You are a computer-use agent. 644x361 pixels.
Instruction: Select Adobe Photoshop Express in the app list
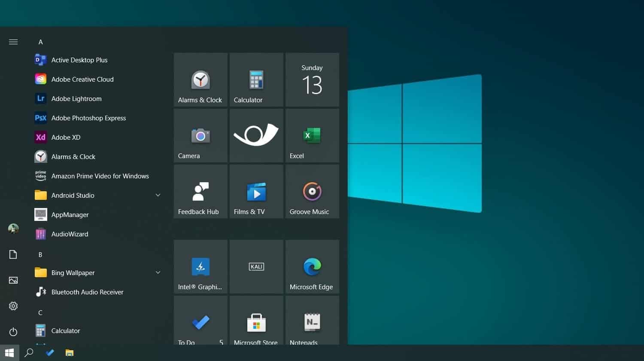coord(88,118)
